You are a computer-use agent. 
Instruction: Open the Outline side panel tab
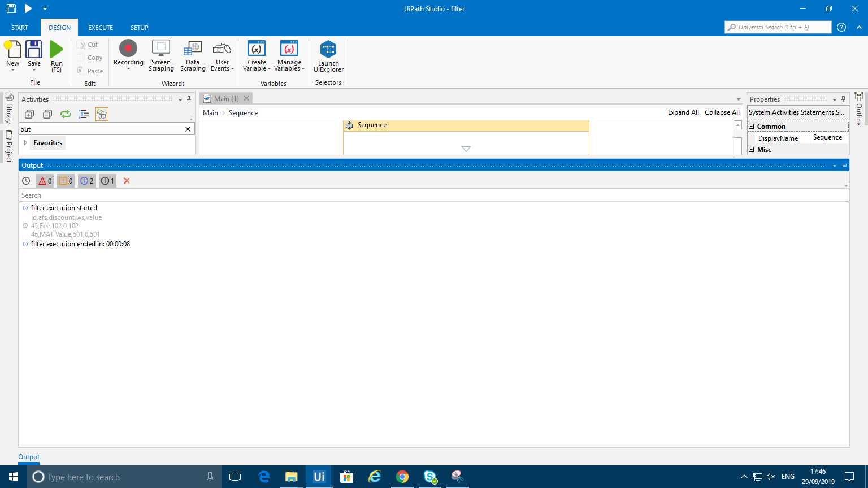[x=859, y=109]
